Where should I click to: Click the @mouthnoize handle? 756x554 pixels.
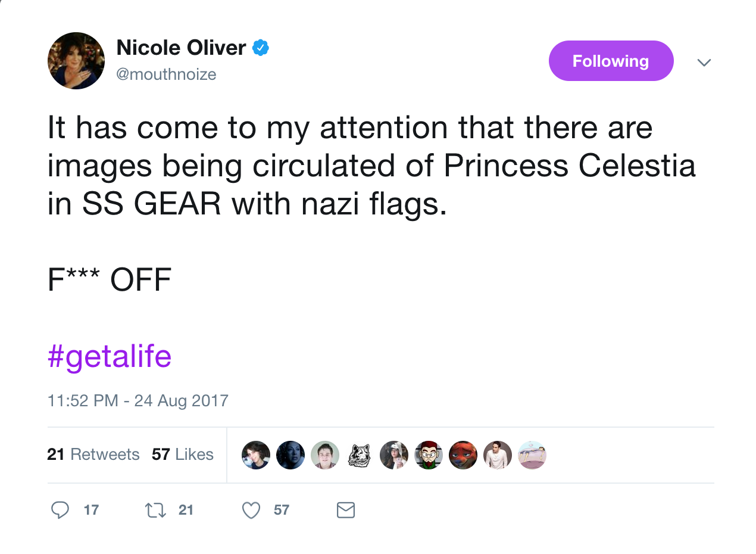pos(166,74)
